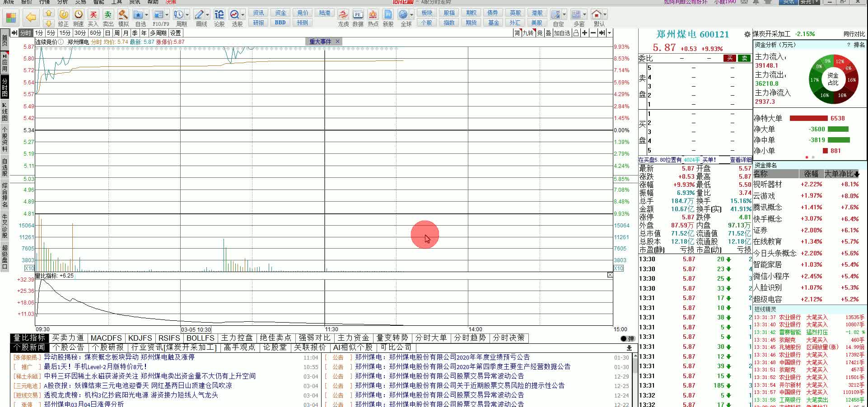Click the 同行对比 peer comparison link

854,34
